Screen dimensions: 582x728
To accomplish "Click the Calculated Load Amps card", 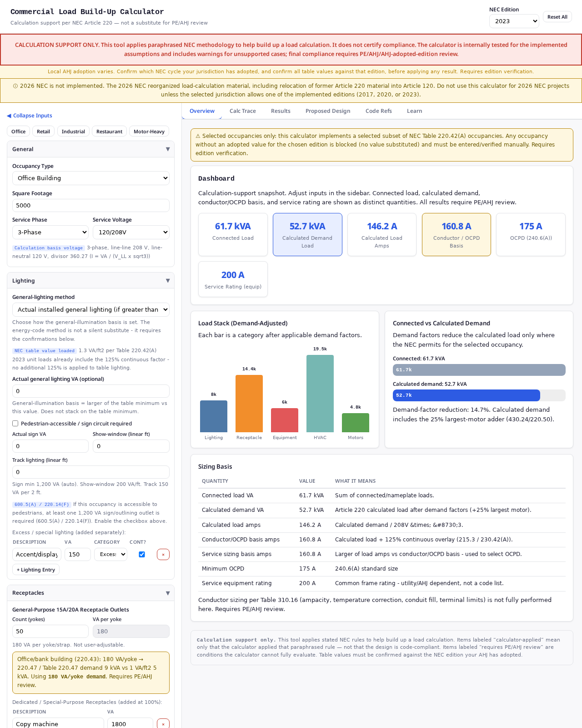I will pyautogui.click(x=382, y=234).
